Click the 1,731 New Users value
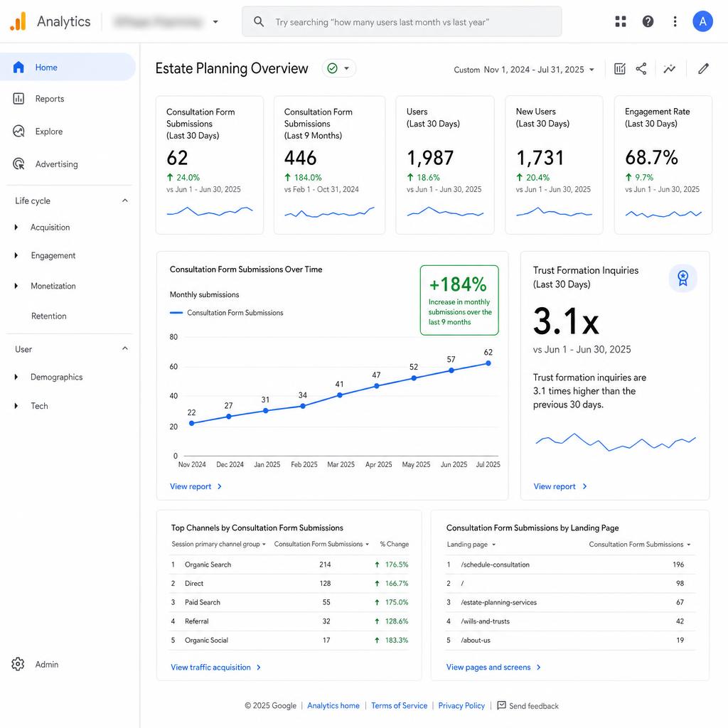The image size is (728, 728). 540,158
